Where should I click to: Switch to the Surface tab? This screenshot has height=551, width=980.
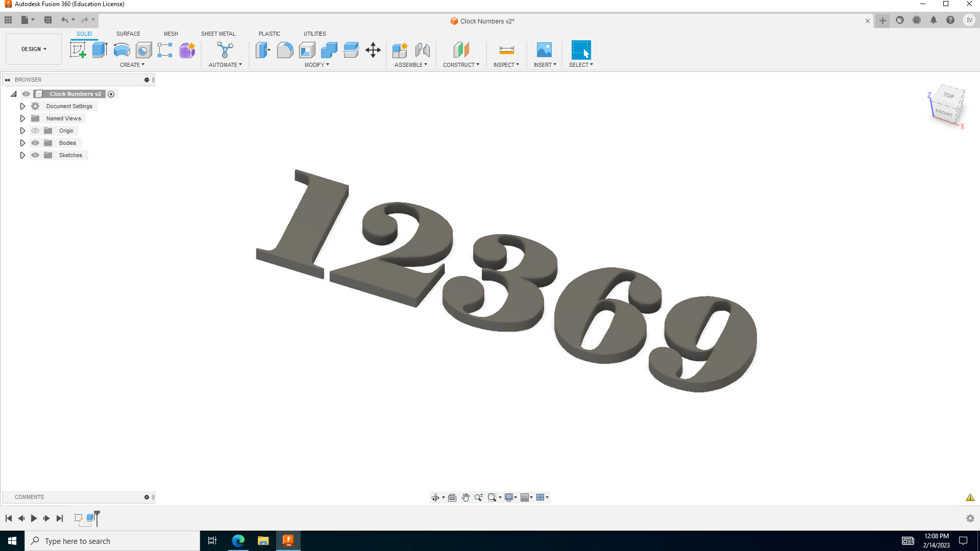coord(128,34)
